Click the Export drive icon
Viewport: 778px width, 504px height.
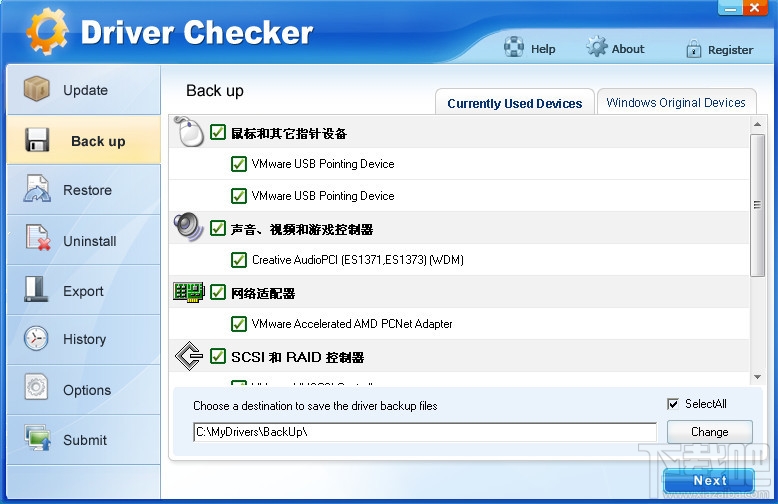click(x=36, y=289)
